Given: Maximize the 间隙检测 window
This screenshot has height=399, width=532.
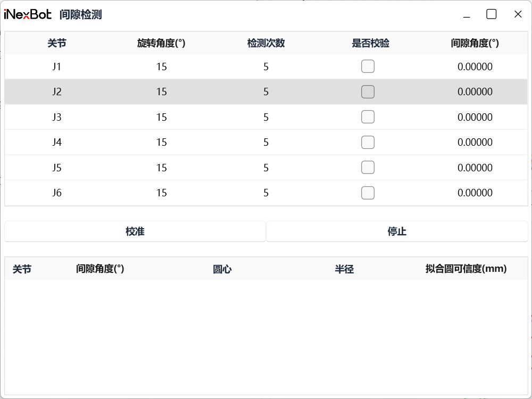Looking at the screenshot, I should pyautogui.click(x=491, y=14).
